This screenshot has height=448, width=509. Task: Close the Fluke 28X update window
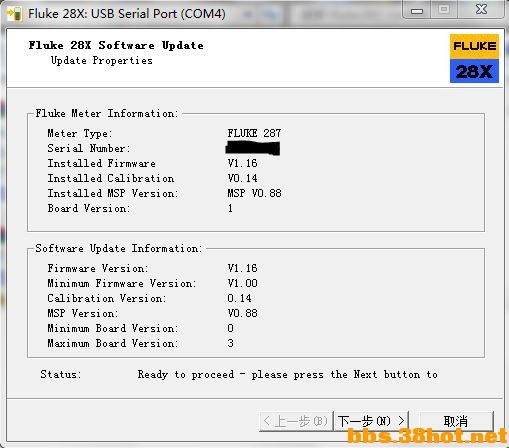[x=481, y=10]
